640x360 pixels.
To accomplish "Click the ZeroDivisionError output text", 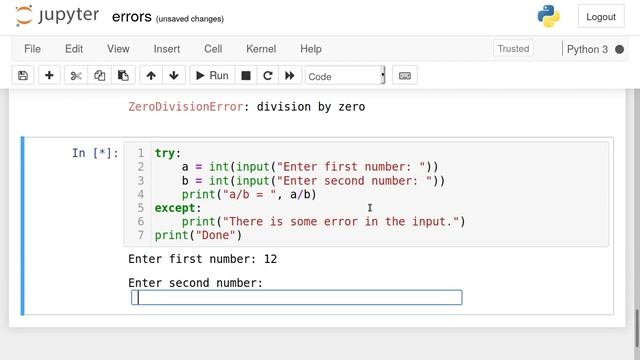I will 247,107.
